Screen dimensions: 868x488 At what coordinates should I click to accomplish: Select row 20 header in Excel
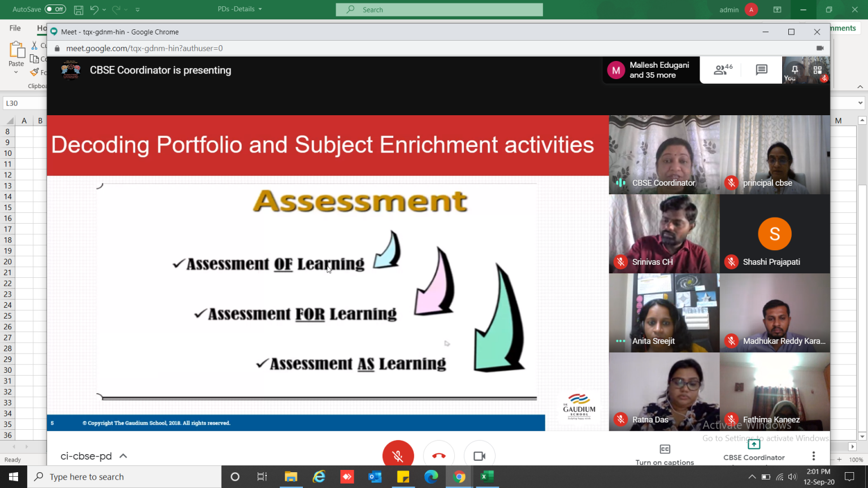point(8,262)
